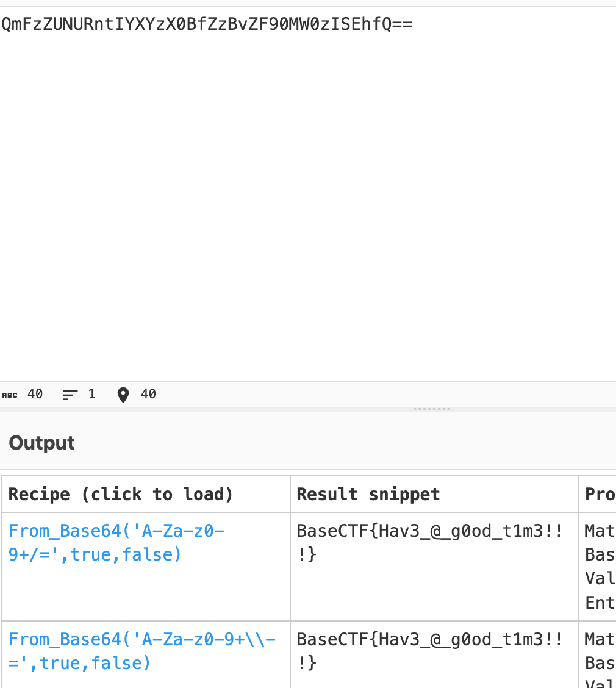The width and height of the screenshot is (616, 688).
Task: Click the Base64 input string text
Action: [x=207, y=24]
